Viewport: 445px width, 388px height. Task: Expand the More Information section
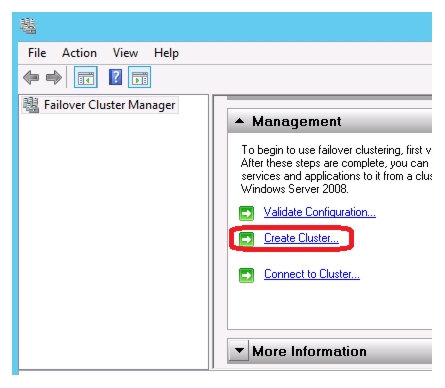239,351
